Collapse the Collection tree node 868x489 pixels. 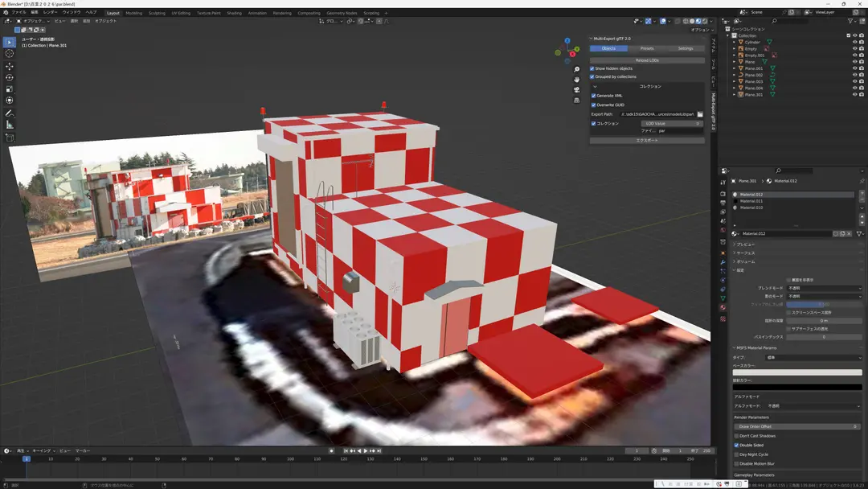coord(728,35)
